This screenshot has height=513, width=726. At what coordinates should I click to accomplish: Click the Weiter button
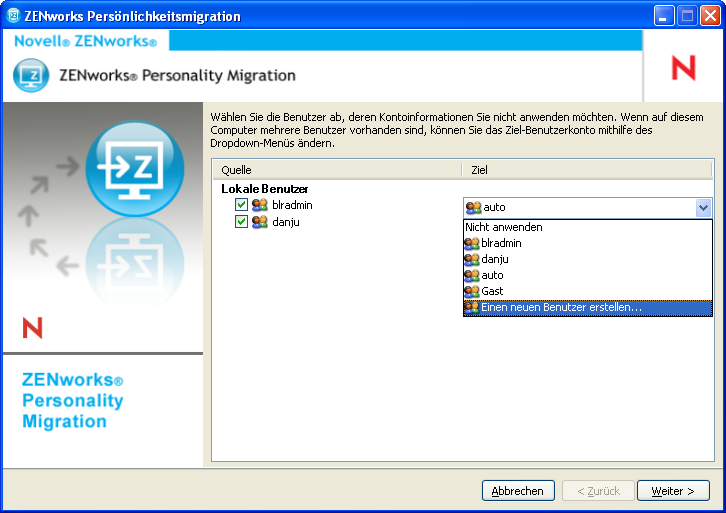pyautogui.click(x=673, y=491)
